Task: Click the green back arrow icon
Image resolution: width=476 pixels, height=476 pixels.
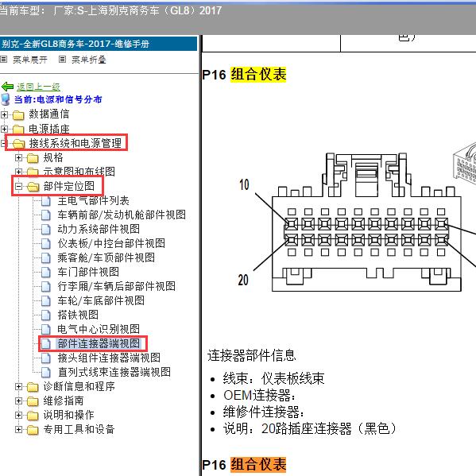Action: (x=7, y=87)
